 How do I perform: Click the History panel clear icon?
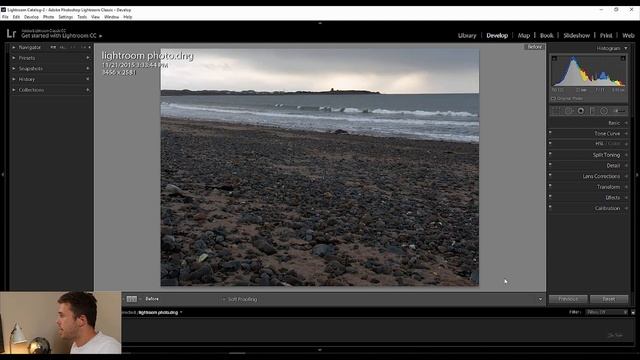click(x=88, y=79)
